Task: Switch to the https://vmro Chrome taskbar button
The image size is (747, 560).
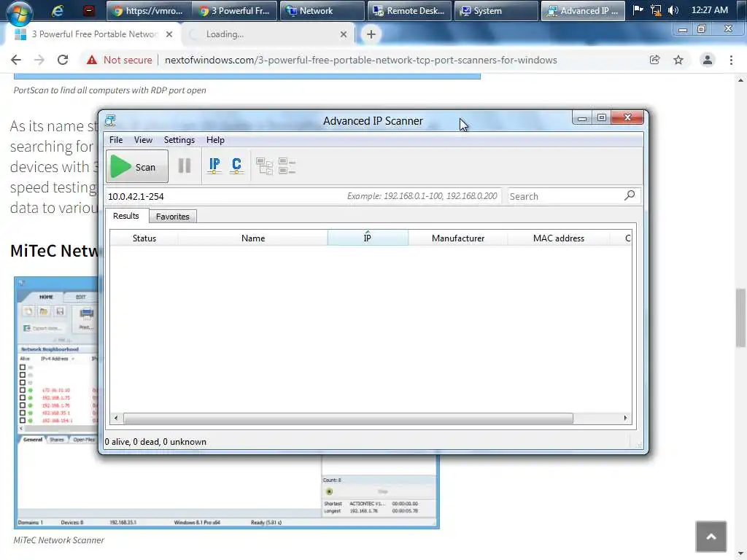Action: pyautogui.click(x=149, y=10)
